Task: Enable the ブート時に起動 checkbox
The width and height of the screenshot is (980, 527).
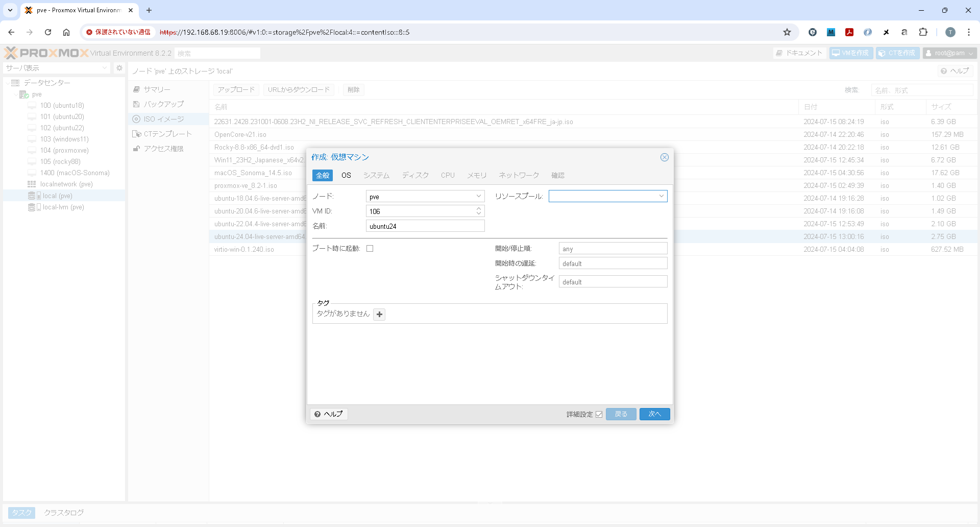Action: pyautogui.click(x=370, y=249)
